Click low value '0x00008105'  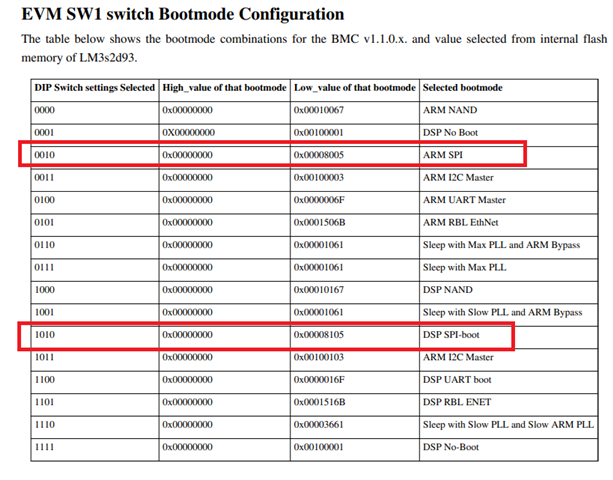pyautogui.click(x=319, y=335)
